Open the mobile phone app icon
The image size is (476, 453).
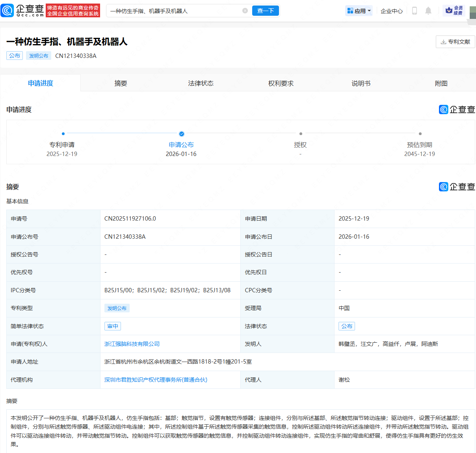point(414,11)
